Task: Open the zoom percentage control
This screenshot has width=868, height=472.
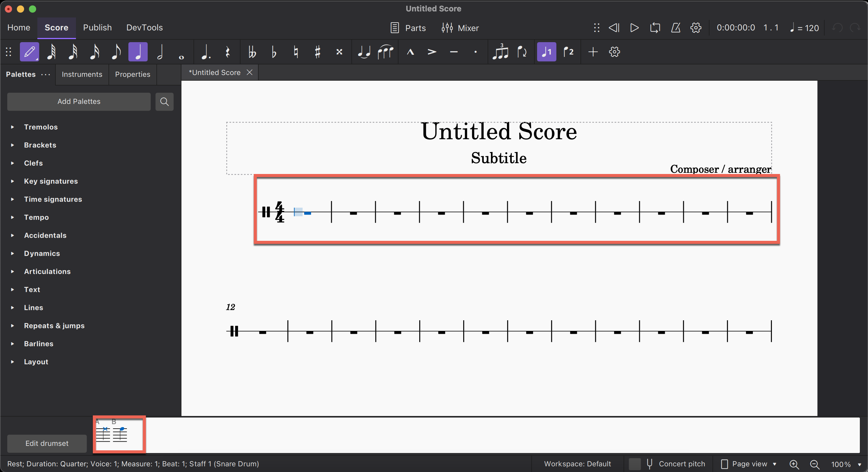Action: tap(846, 464)
